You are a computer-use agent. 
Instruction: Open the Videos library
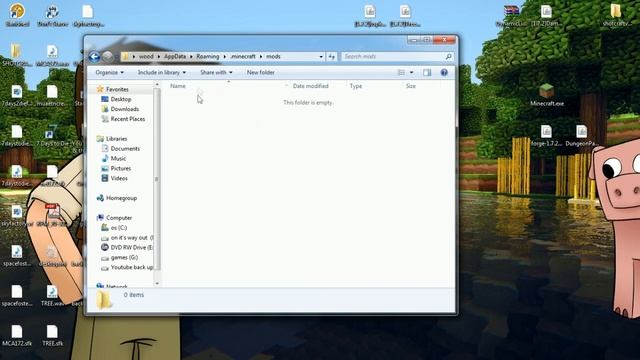(119, 178)
